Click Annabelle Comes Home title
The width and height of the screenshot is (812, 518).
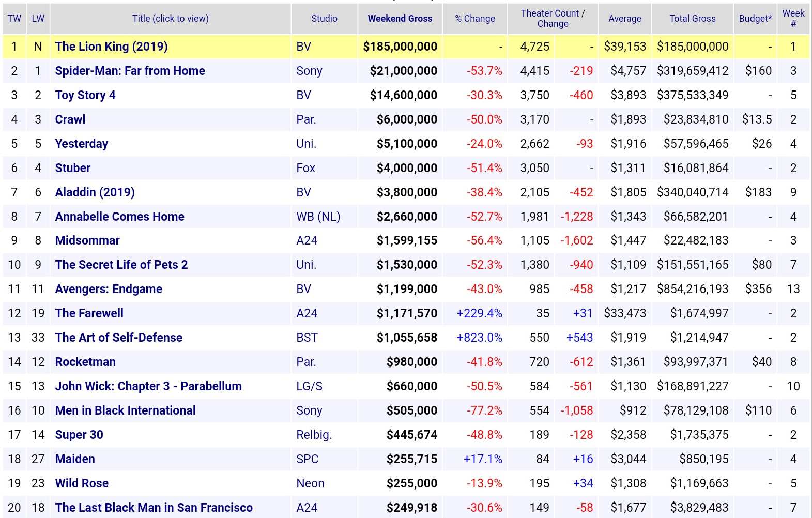point(119,217)
